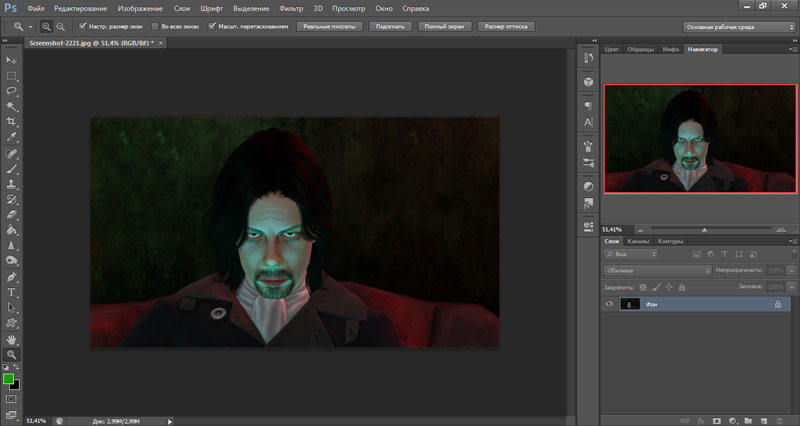Select the Eyedropper tool
This screenshot has height=426, width=800.
(x=11, y=137)
